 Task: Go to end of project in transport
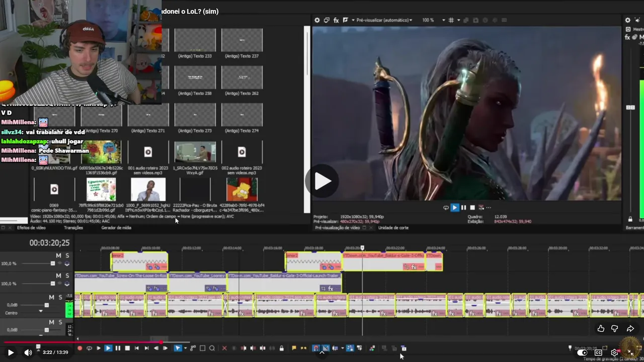point(146,348)
